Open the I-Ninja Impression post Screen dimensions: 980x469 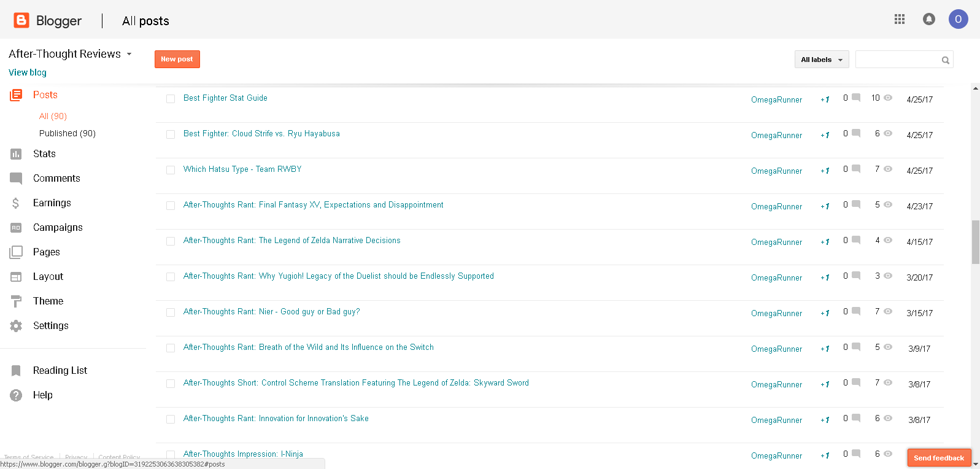click(x=243, y=454)
